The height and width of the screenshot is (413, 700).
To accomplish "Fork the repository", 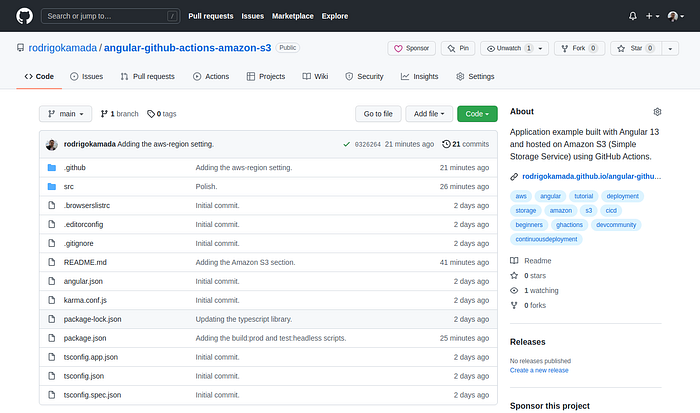I will pyautogui.click(x=579, y=48).
